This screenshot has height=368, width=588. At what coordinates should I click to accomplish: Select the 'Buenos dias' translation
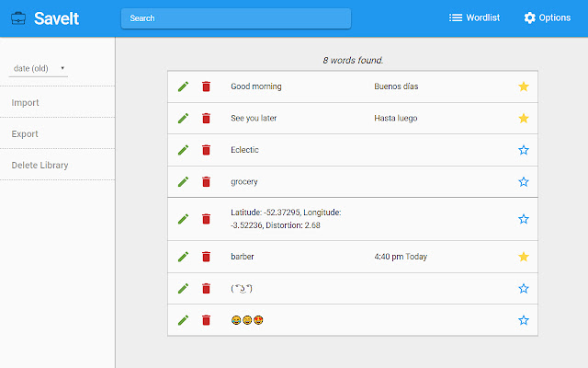396,86
